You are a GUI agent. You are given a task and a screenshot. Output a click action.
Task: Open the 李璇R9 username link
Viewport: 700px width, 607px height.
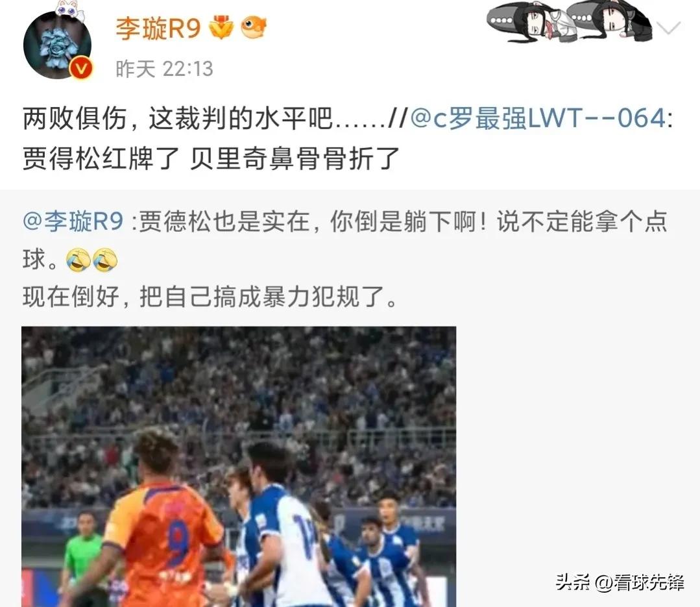coord(158,28)
